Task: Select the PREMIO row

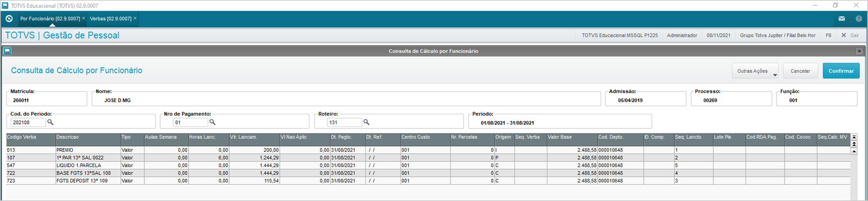Action: (428, 150)
